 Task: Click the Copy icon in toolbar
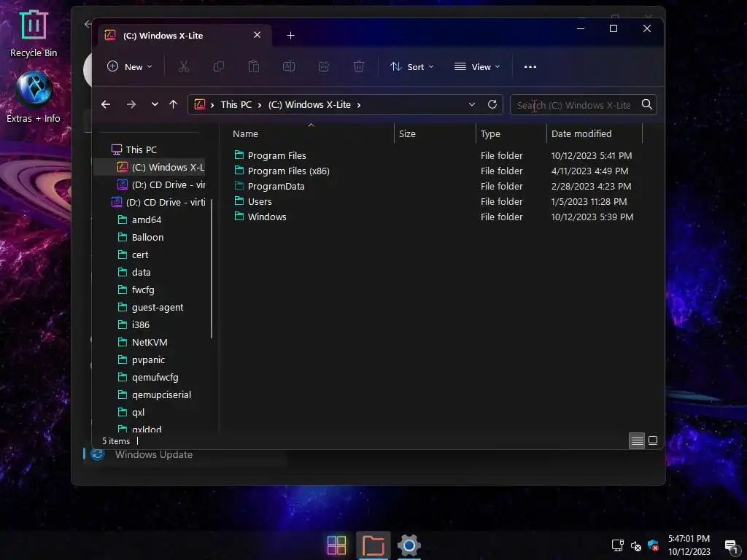[x=219, y=66]
